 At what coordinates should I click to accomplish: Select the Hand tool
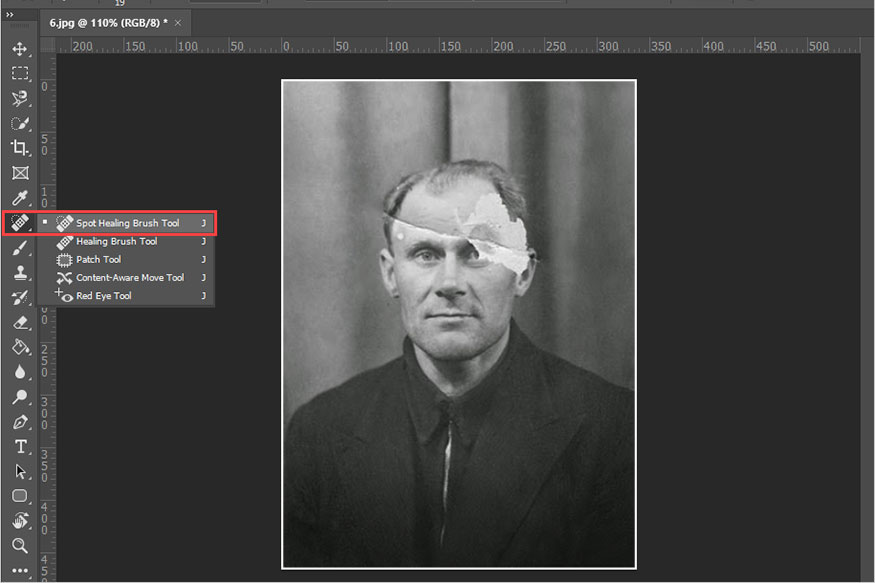[19, 521]
